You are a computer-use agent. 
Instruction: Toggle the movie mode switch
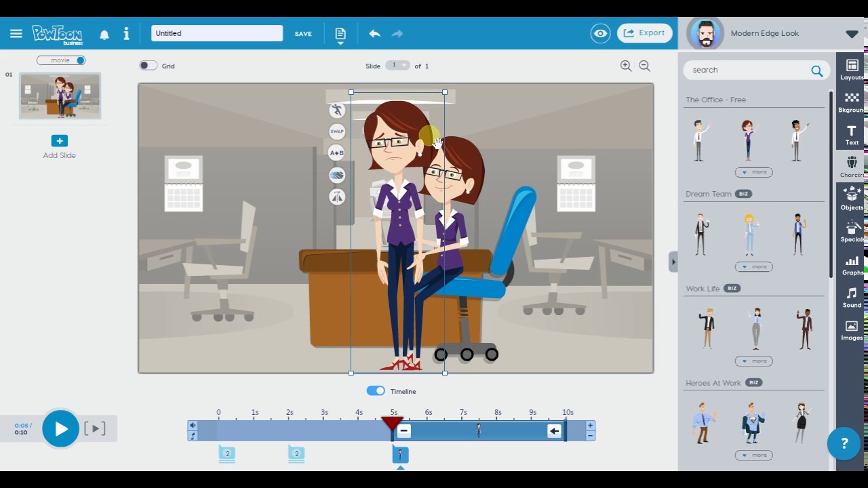tap(61, 60)
